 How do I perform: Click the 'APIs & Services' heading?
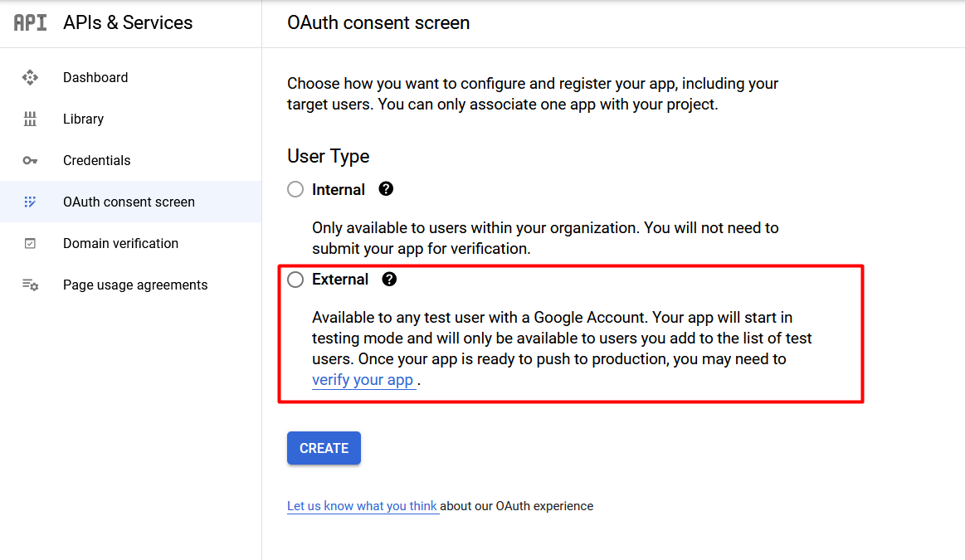128,22
